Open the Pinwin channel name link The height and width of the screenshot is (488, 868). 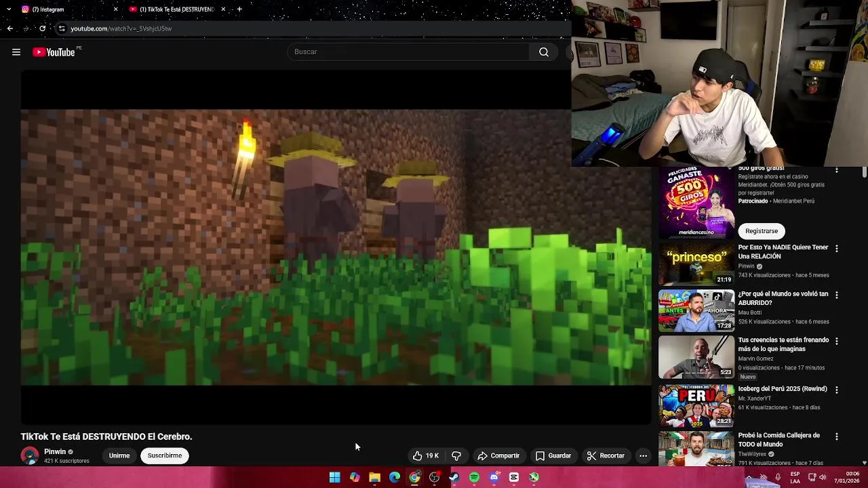55,451
